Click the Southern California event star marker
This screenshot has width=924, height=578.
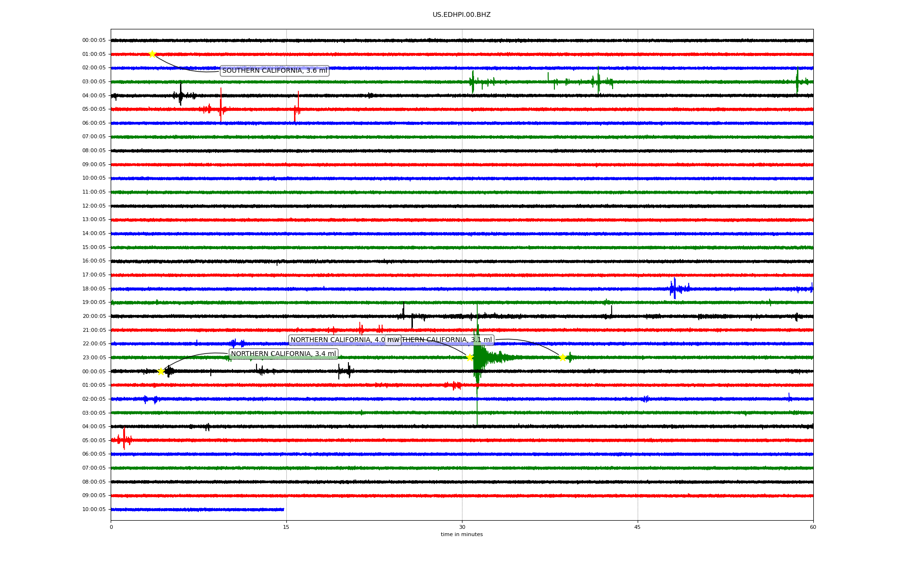pos(152,54)
